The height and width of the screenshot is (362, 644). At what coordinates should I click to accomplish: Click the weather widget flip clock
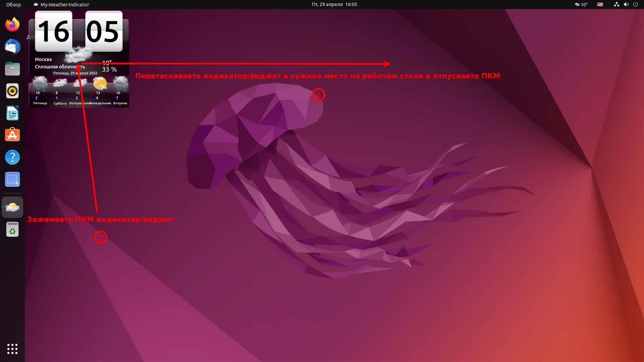(x=79, y=32)
